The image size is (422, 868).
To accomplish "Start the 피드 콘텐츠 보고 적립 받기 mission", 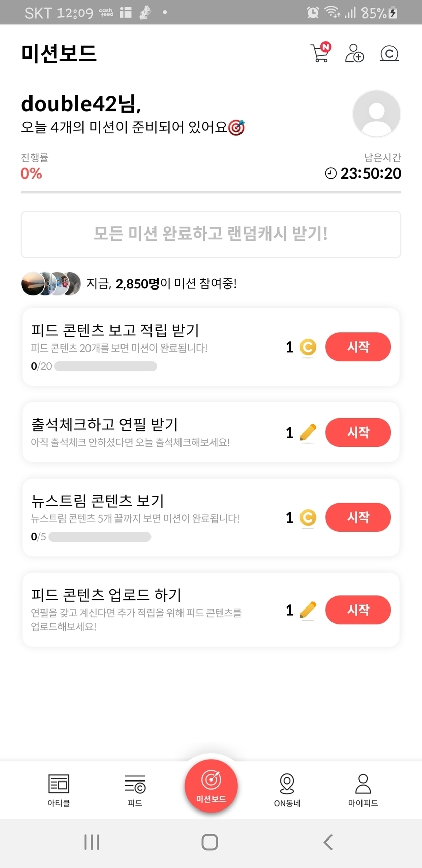I will click(358, 347).
